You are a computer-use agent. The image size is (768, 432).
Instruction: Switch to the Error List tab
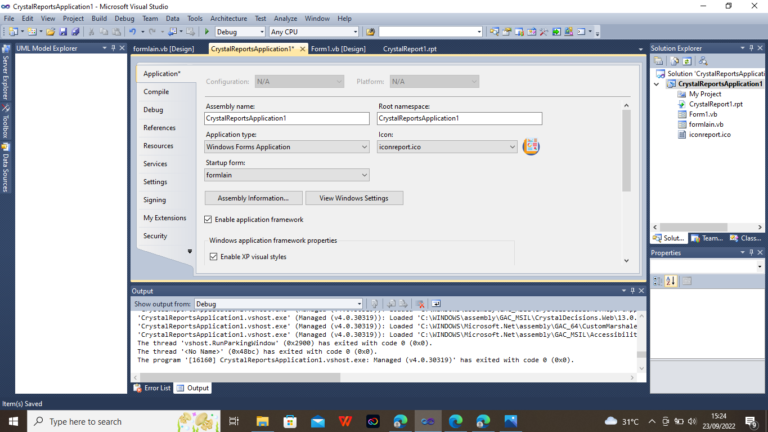click(x=152, y=388)
